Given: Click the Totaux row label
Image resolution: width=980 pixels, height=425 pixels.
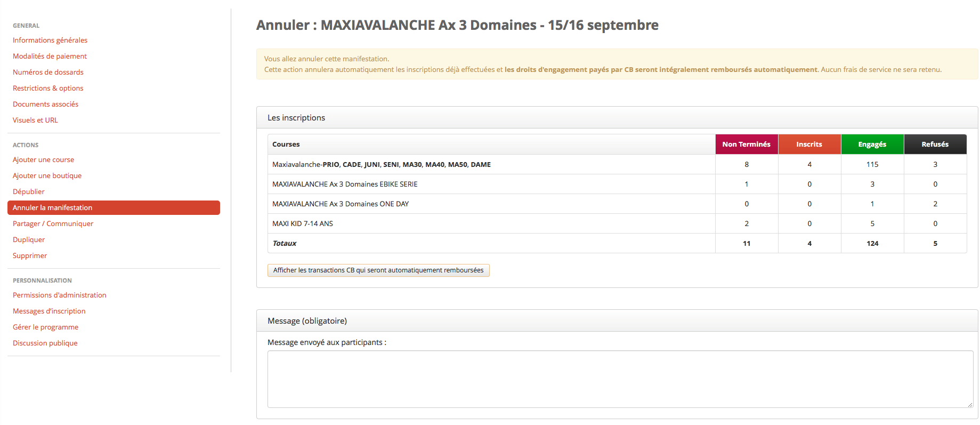Looking at the screenshot, I should pos(285,243).
